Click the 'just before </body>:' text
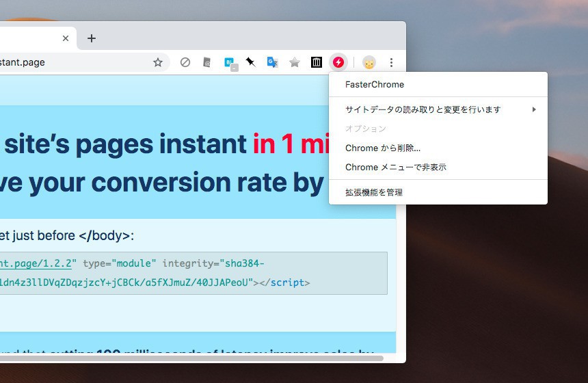Screen dimensions: 588x383 point(73,235)
